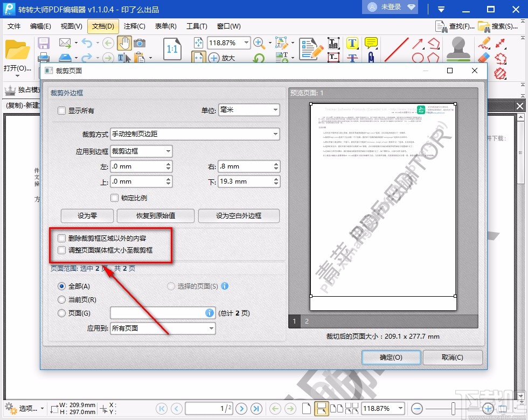Click the Rotate view green arrow icon

[x=259, y=58]
